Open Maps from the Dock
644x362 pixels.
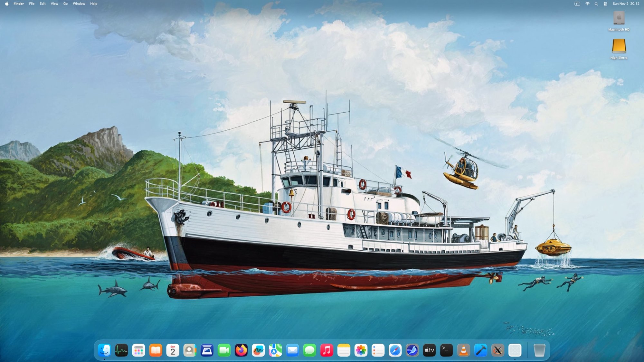click(275, 350)
